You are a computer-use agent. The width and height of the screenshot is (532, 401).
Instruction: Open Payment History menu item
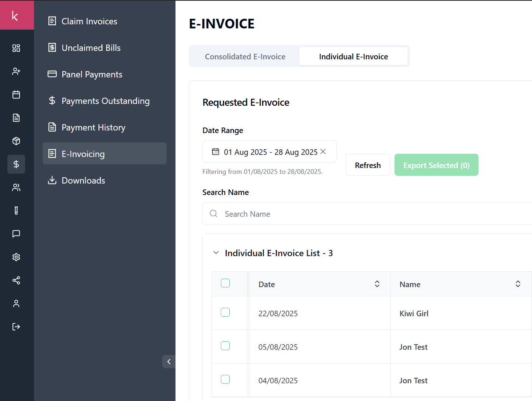click(x=105, y=128)
